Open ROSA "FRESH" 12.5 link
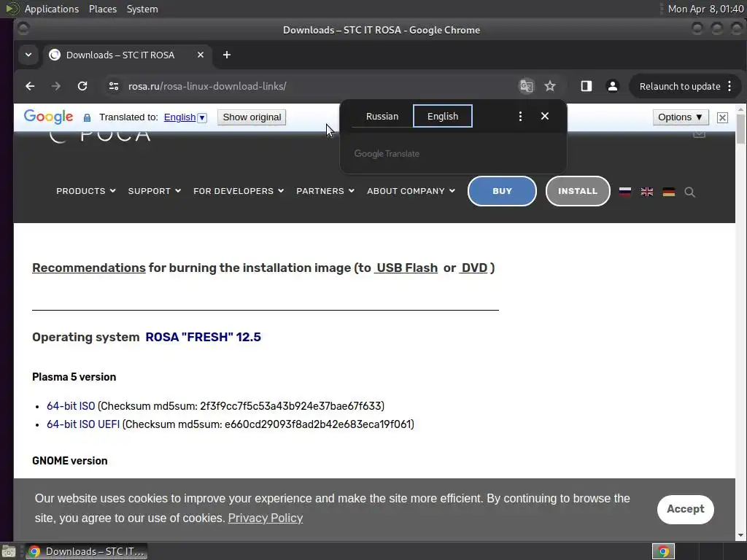The width and height of the screenshot is (747, 560). point(203,337)
